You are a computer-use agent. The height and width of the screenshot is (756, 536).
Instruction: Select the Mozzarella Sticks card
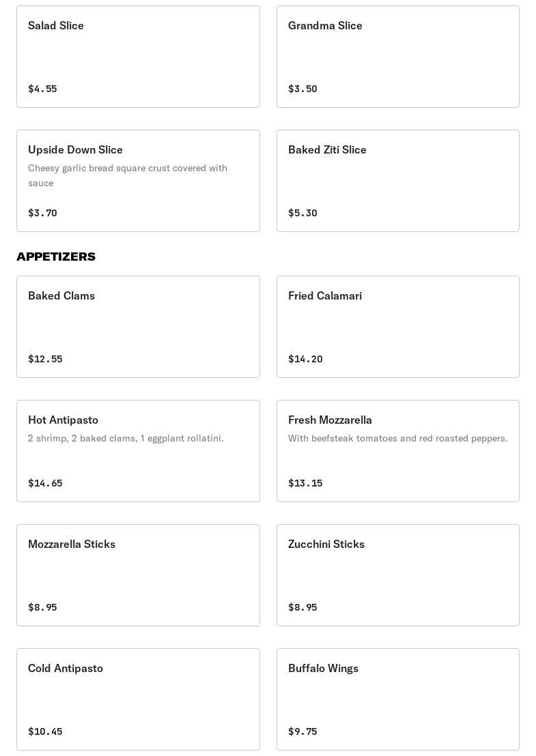coord(138,575)
